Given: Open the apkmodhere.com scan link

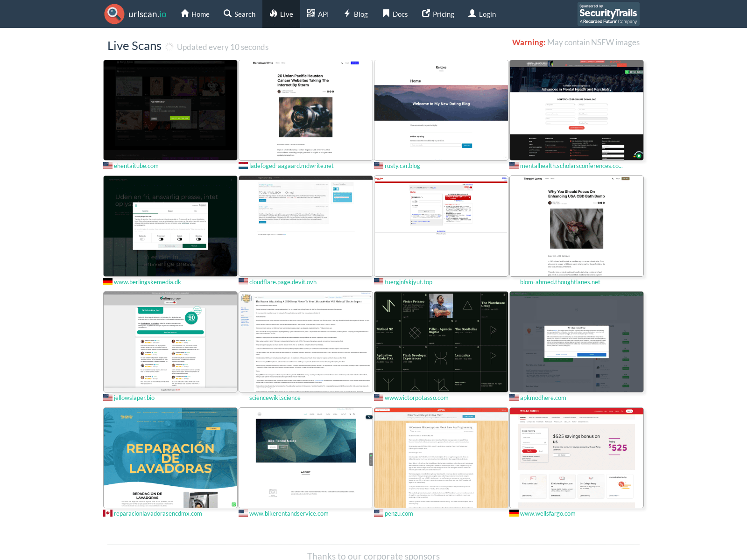Looking at the screenshot, I should coord(543,398).
